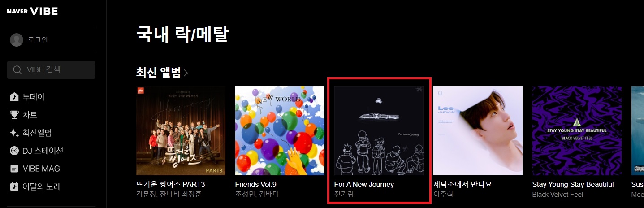Viewport: 644px width, 208px height.
Task: Open 뜨거운 씽어즈 PART3 album cover
Action: pyautogui.click(x=181, y=130)
